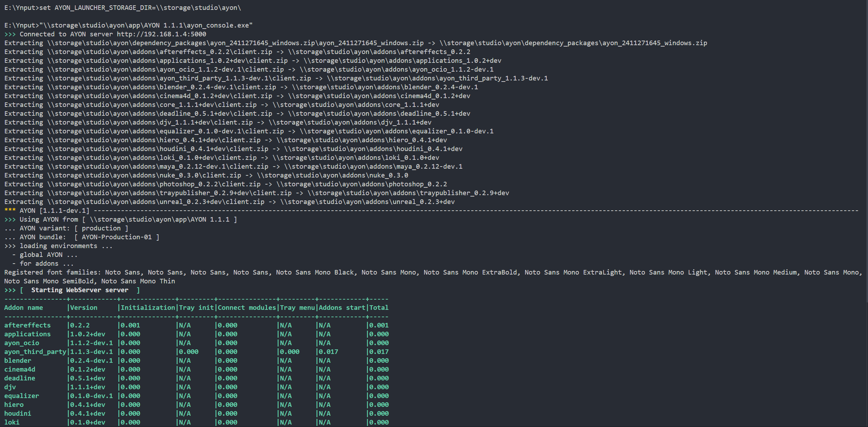Click the 'Initialization' column header

coord(148,308)
